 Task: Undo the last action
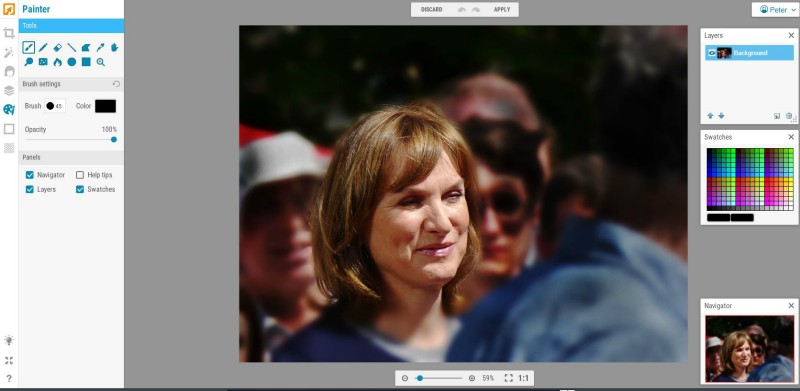(462, 10)
